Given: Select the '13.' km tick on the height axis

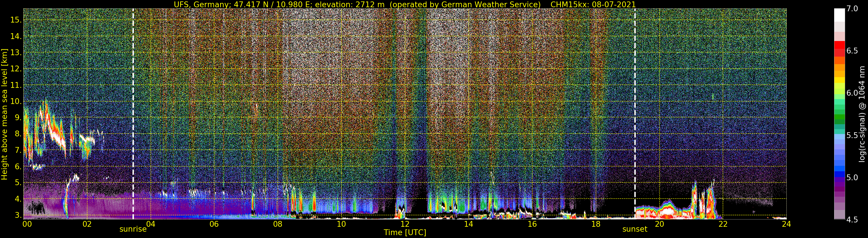Looking at the screenshot, I should 16,53.
